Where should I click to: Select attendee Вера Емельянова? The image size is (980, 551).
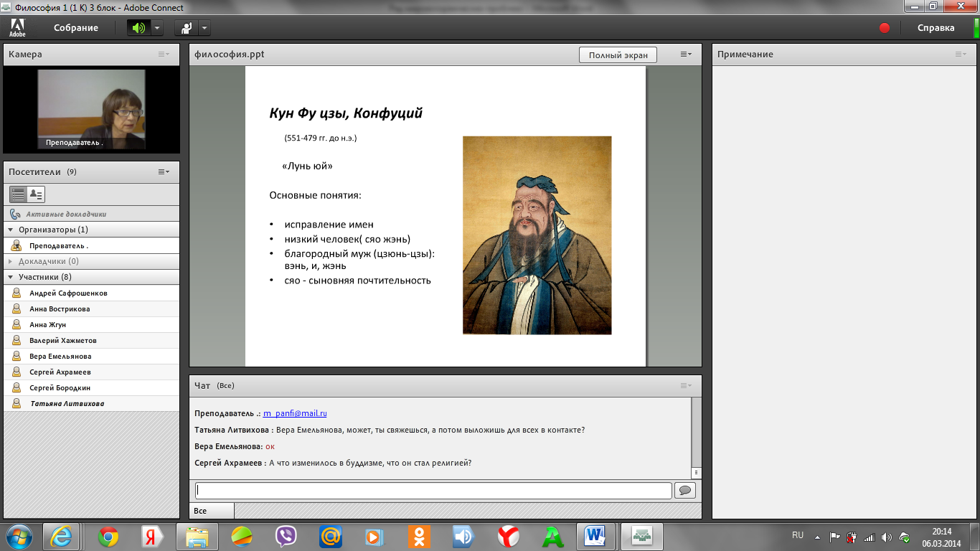(x=91, y=356)
